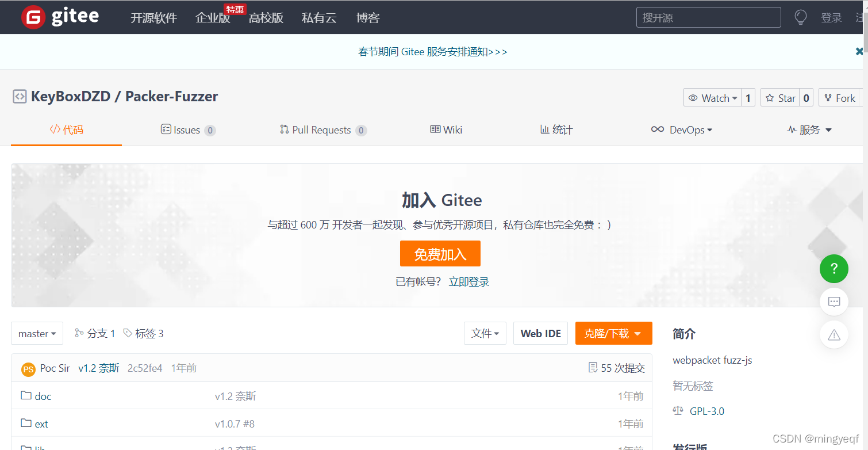
Task: Click the lightbulb icon in header
Action: click(800, 17)
